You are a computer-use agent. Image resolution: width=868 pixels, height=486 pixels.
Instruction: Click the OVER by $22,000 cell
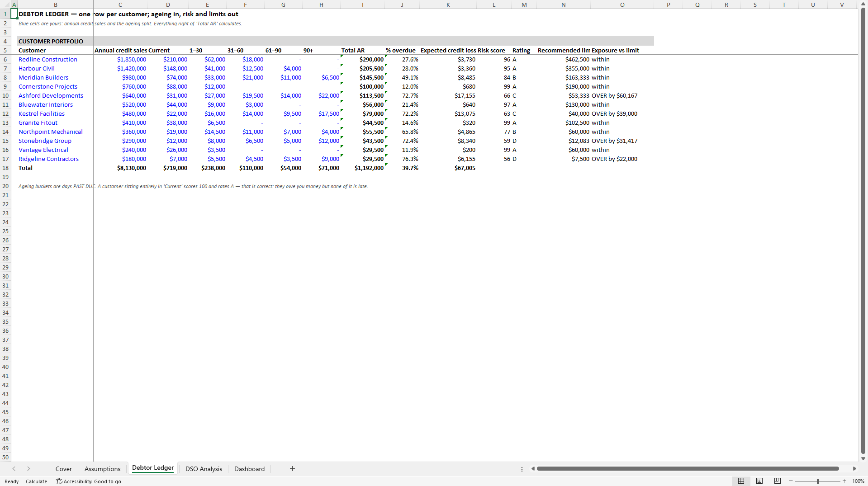622,159
